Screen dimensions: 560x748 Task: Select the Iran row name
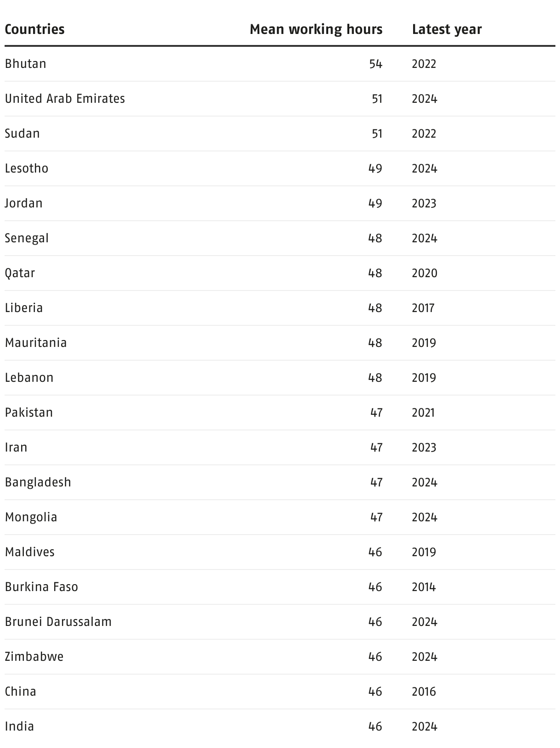[x=16, y=447]
